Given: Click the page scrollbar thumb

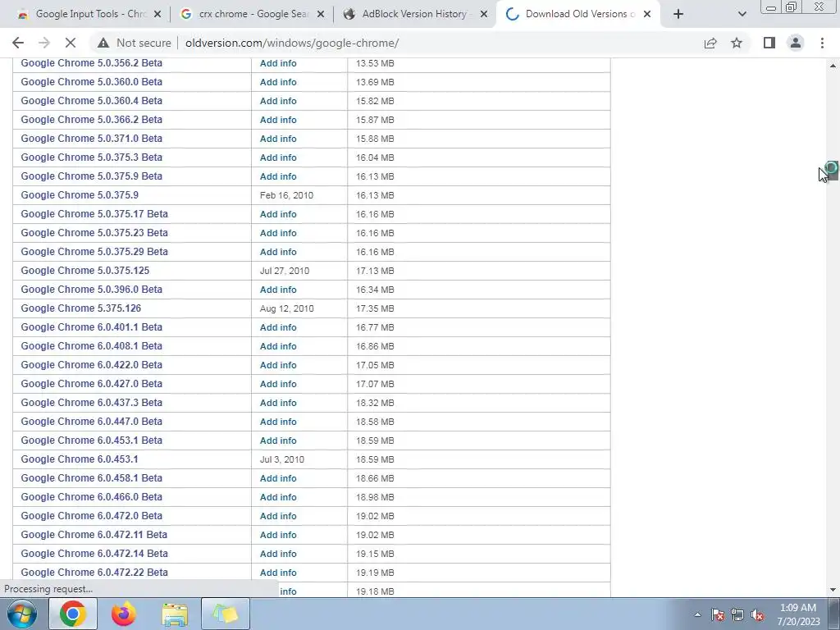Looking at the screenshot, I should tap(833, 171).
